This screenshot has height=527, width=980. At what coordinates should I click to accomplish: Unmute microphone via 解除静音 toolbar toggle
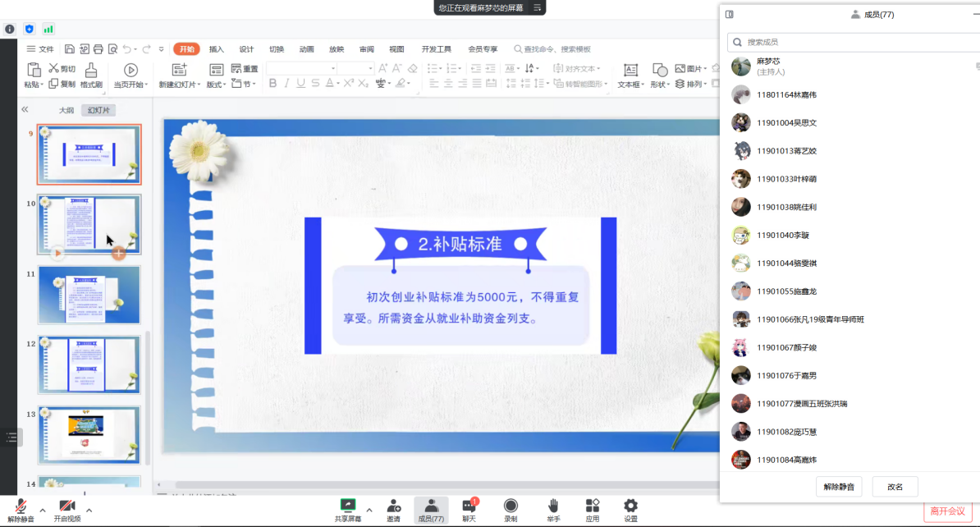(21, 506)
